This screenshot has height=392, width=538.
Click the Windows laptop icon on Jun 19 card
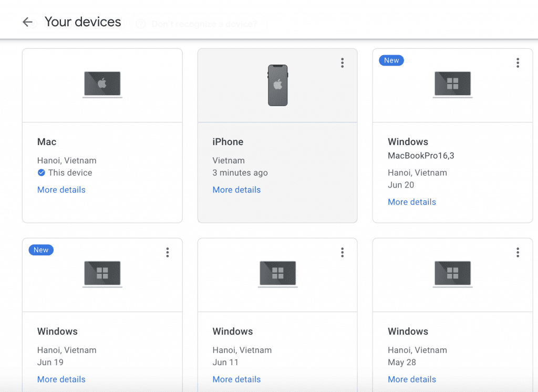click(x=102, y=274)
